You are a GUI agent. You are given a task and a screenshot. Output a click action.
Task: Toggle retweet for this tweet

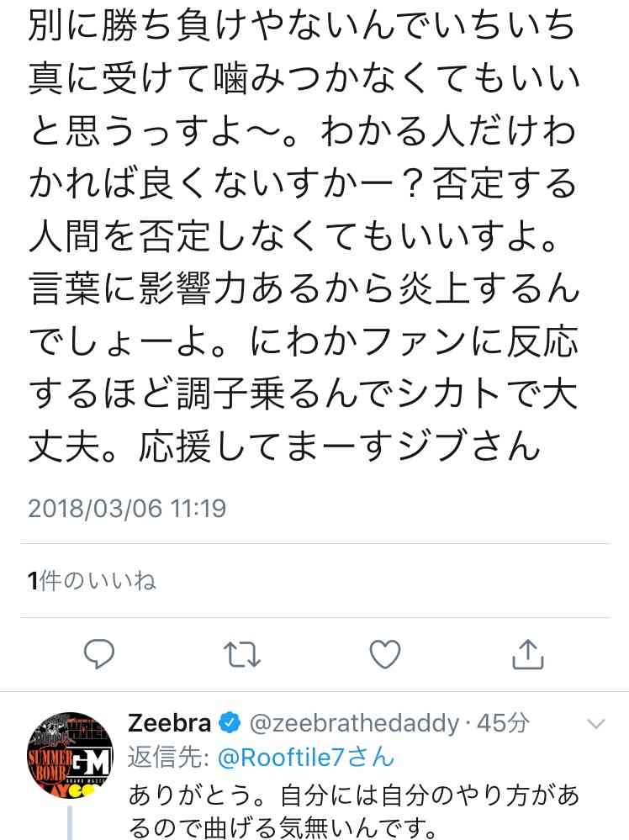[x=241, y=654]
